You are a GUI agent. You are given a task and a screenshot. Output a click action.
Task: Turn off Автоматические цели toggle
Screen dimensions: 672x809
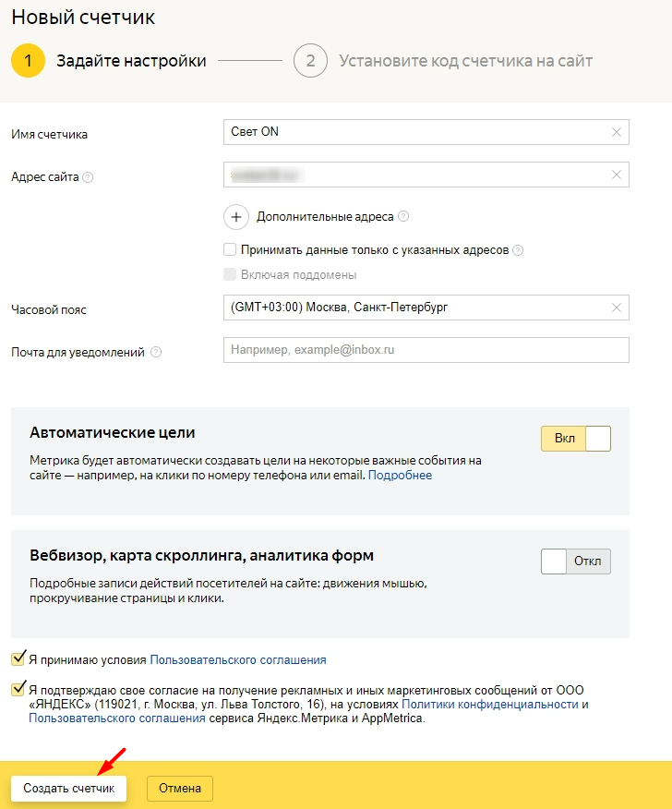click(x=576, y=439)
